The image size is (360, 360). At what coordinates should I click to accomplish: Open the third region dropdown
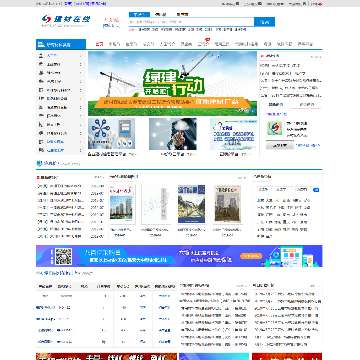[x=303, y=190]
